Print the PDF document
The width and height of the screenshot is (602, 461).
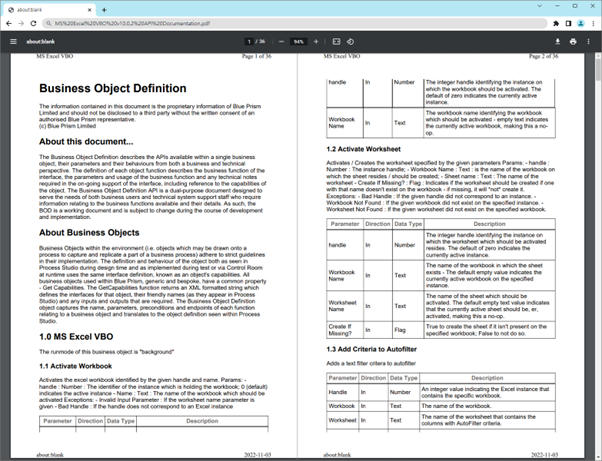(573, 41)
